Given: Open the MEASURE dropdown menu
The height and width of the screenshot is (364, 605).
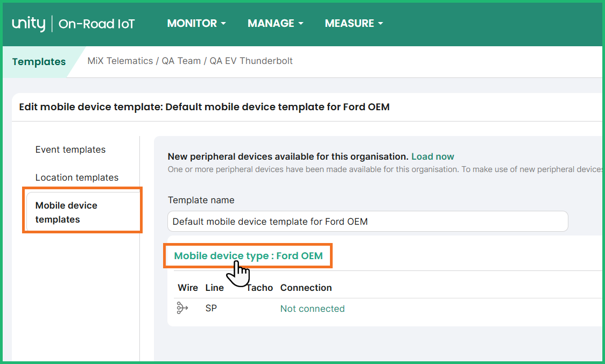Looking at the screenshot, I should 353,23.
